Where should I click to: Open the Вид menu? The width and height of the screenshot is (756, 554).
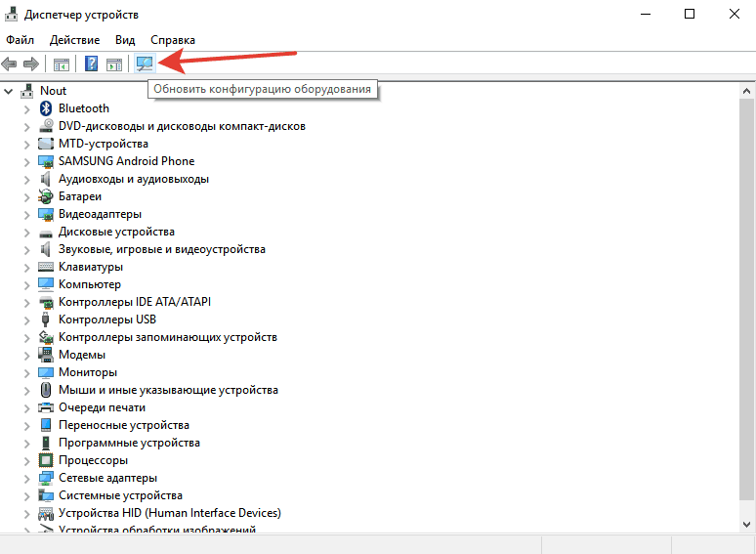125,39
